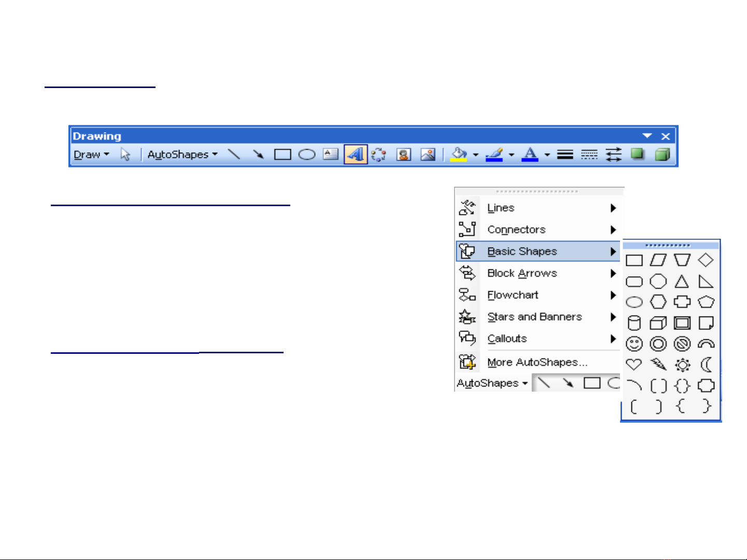Screen dimensions: 747x560
Task: Choose the Octagon shape
Action: pyautogui.click(x=658, y=281)
